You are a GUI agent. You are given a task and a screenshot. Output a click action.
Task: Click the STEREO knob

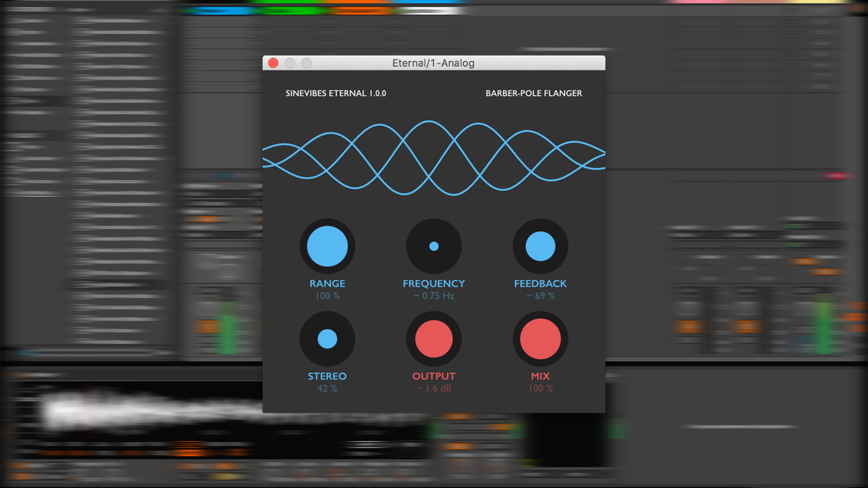(327, 338)
